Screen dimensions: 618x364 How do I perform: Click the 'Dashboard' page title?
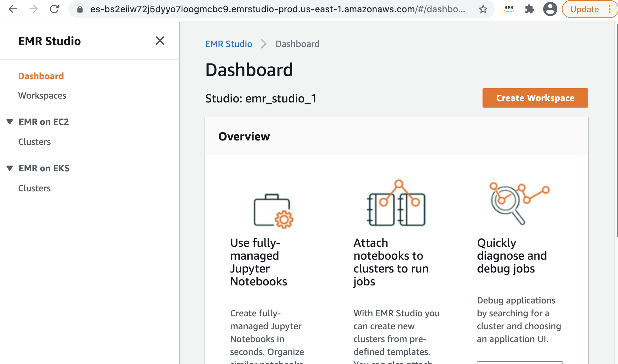pyautogui.click(x=249, y=70)
